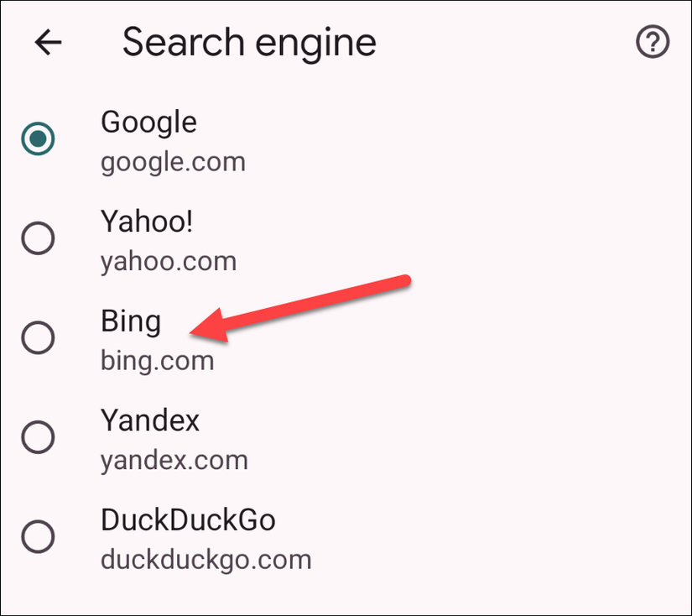Select the Bing radio button

[38, 338]
